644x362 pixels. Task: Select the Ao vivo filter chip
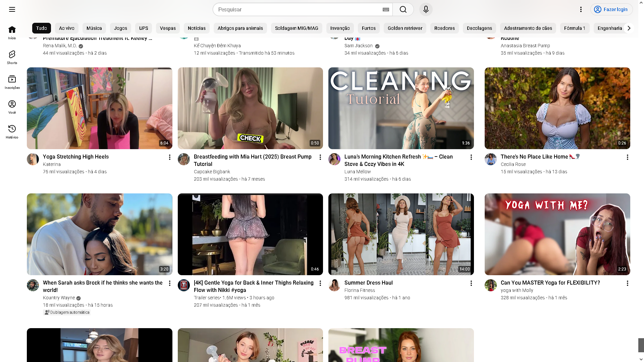pos(67,28)
